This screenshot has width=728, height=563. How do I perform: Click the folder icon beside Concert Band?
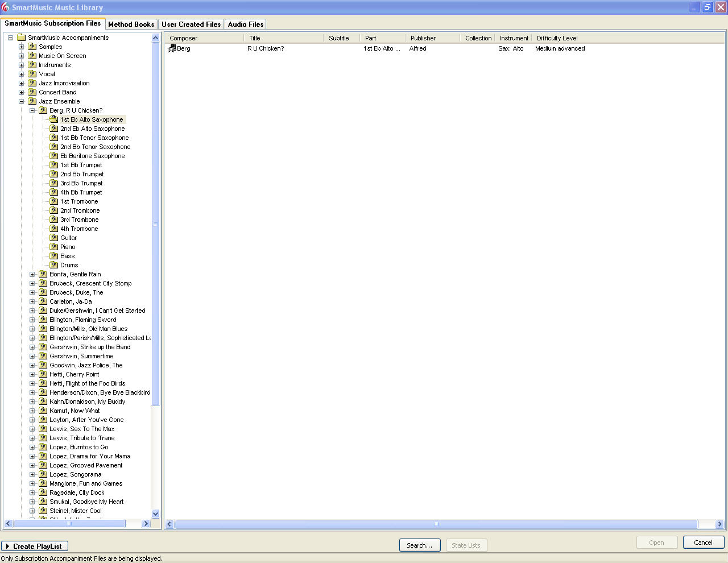click(32, 92)
